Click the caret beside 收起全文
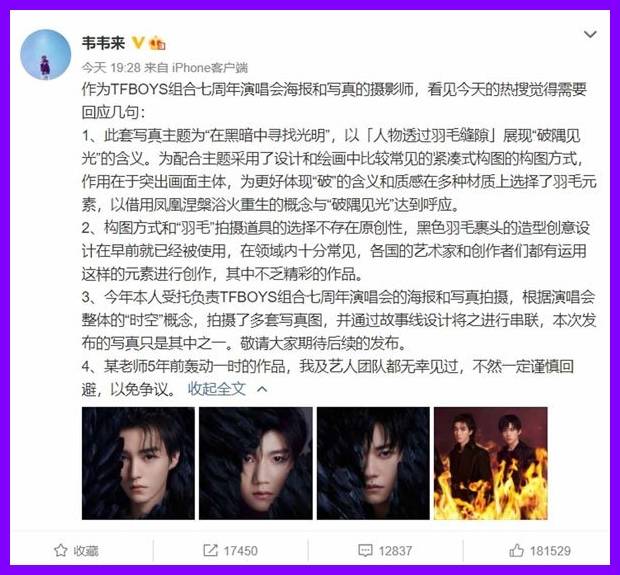The height and width of the screenshot is (575, 620). 262,390
